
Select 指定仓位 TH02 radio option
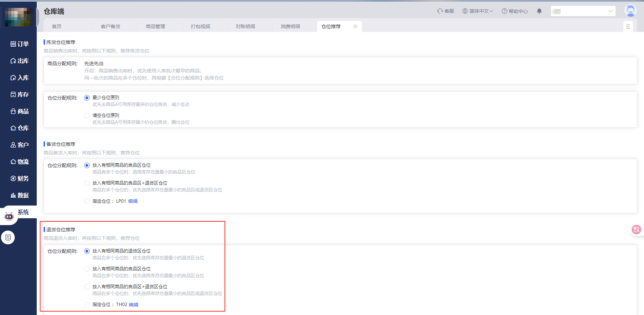pos(87,305)
